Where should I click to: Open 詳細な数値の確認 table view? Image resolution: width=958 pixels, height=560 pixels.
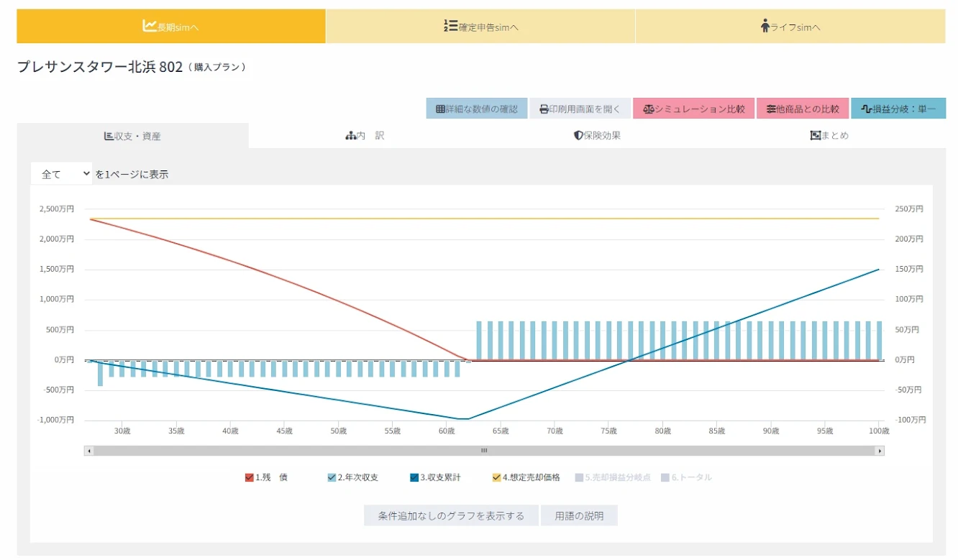pyautogui.click(x=477, y=109)
